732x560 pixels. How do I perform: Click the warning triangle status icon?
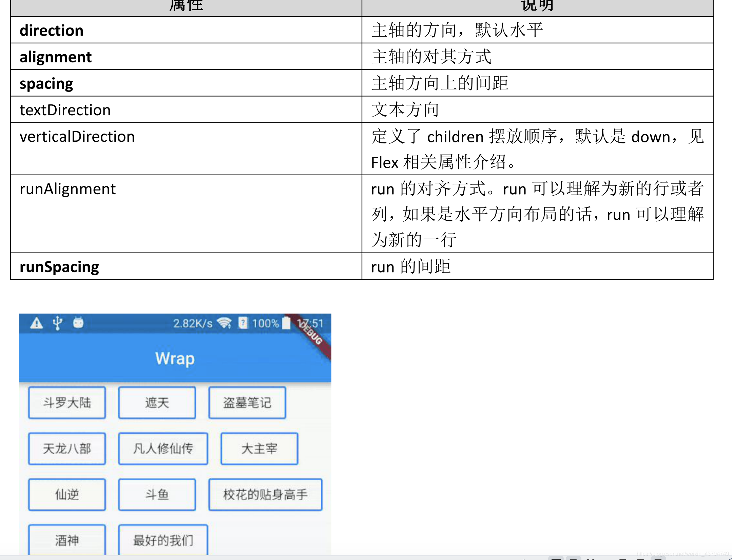[36, 323]
